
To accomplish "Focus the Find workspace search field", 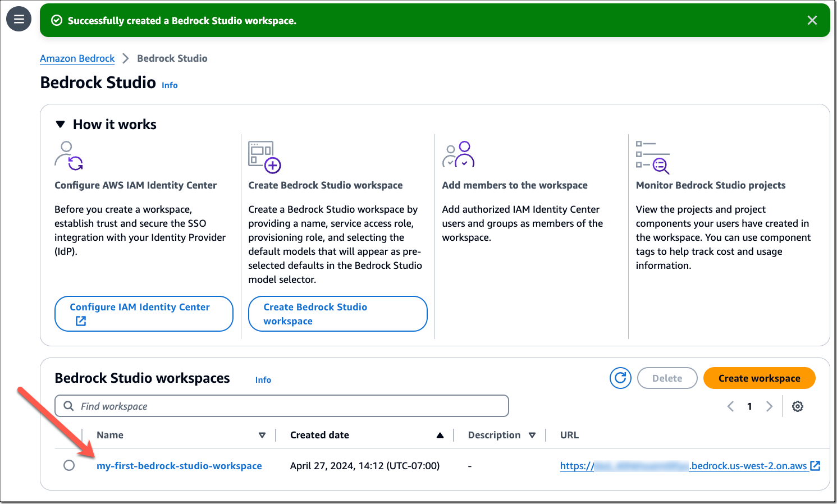I will tap(282, 406).
